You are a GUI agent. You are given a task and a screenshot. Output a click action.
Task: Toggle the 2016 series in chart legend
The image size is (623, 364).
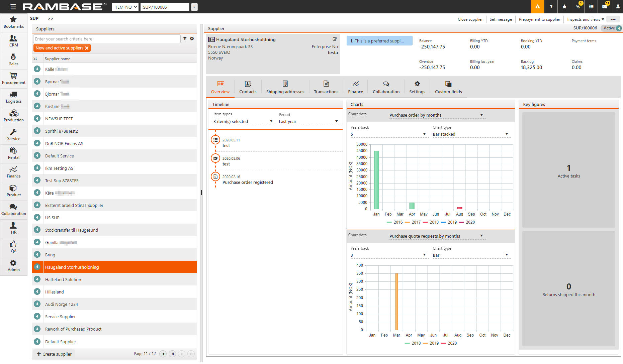pyautogui.click(x=395, y=222)
